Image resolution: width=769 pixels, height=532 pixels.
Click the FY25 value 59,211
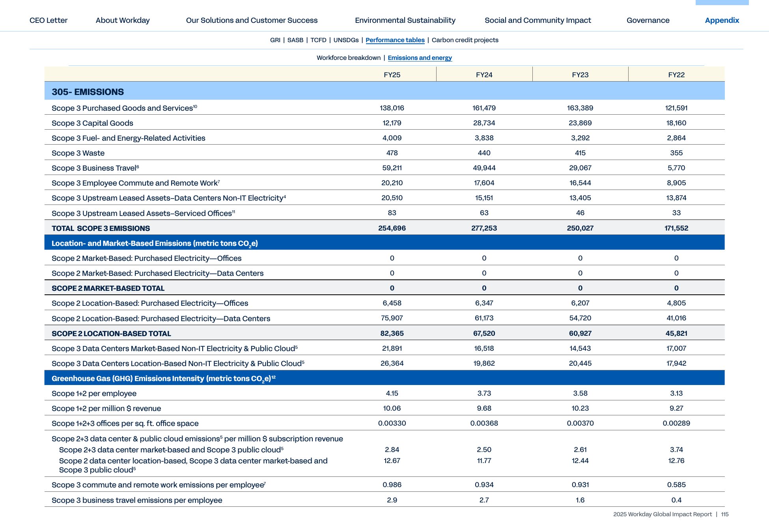coord(392,168)
